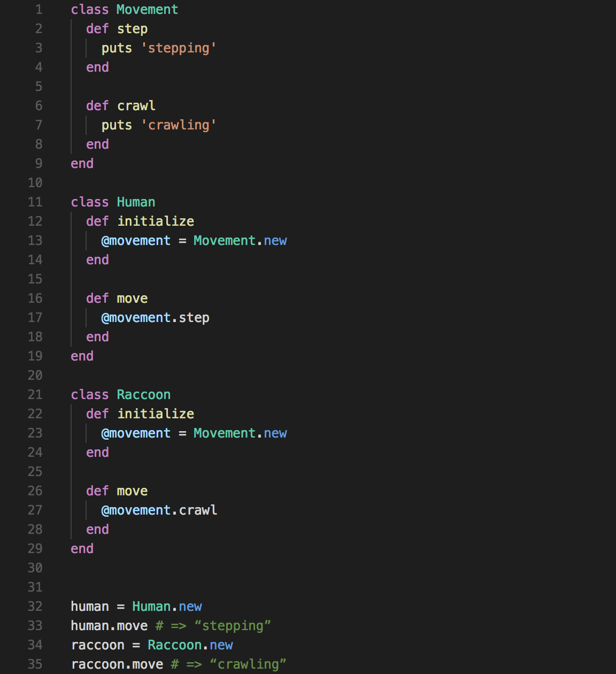Click line number 1 in the gutter

38,10
